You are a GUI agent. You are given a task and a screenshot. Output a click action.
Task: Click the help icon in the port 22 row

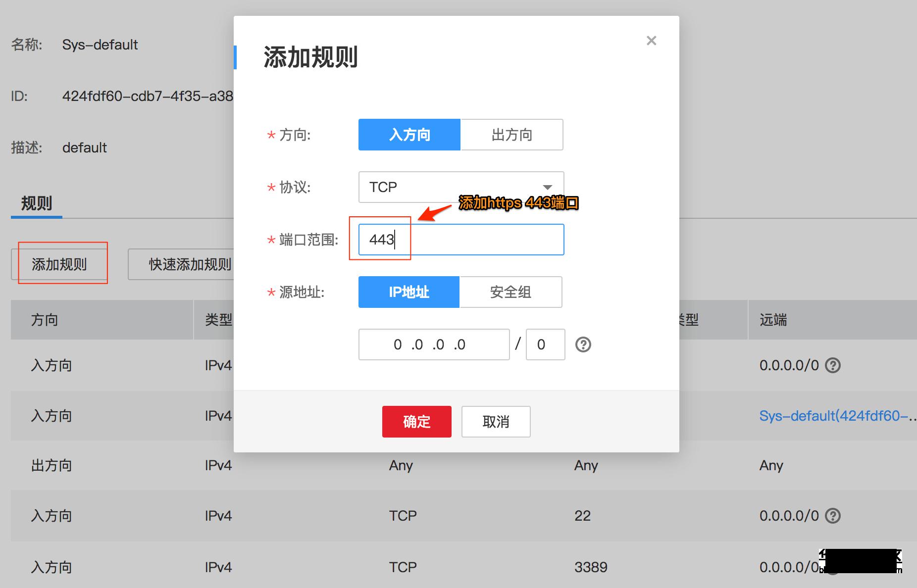[x=833, y=516]
